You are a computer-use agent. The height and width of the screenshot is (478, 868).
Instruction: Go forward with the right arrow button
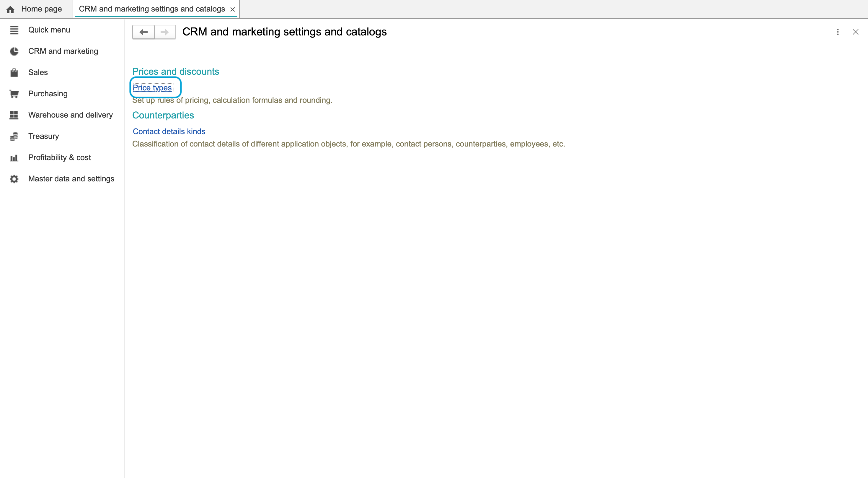point(165,32)
